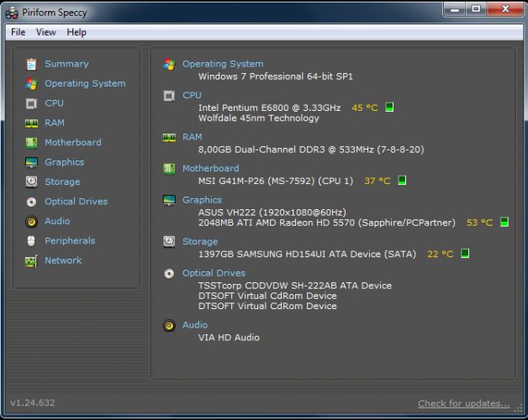Screen dimensions: 528x420
Task: Click Motherboard heading link in main panel
Action: [211, 168]
